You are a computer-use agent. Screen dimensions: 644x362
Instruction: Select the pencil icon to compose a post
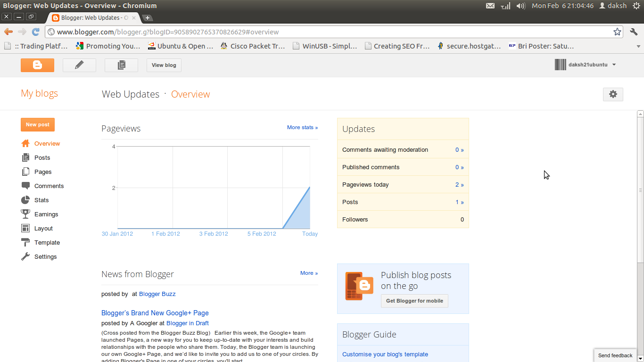tap(79, 65)
